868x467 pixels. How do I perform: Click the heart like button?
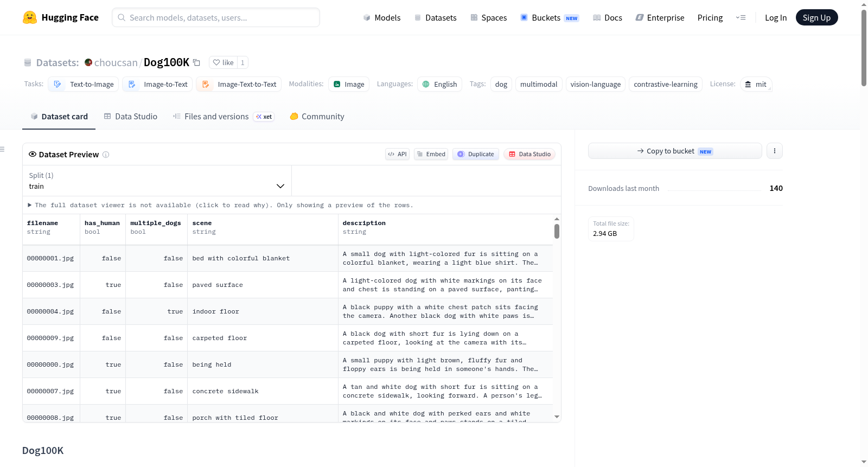pyautogui.click(x=223, y=62)
